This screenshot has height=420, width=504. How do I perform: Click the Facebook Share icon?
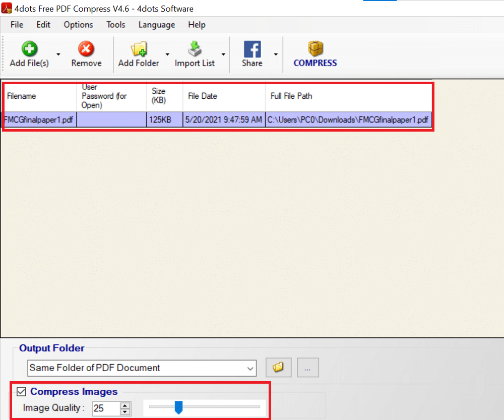point(252,49)
